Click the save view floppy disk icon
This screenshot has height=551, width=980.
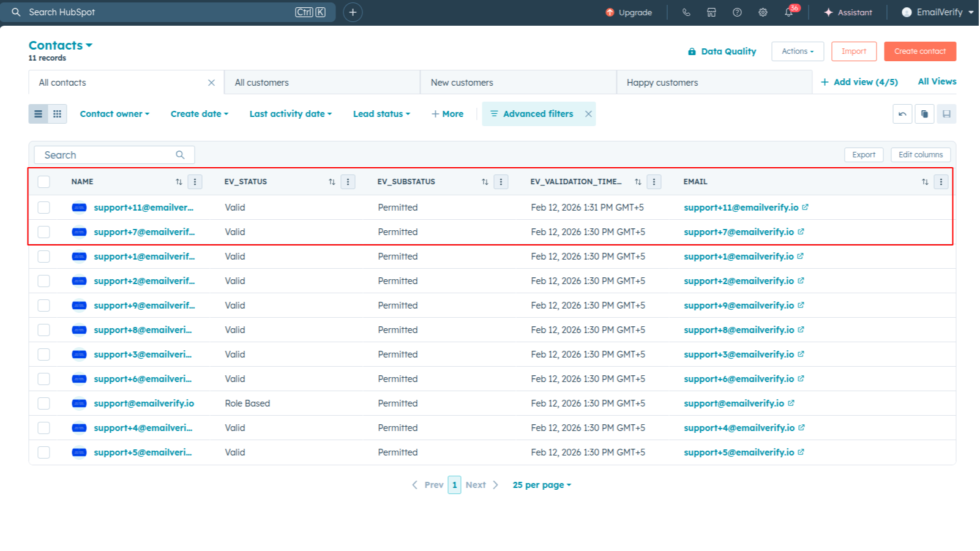[947, 114]
